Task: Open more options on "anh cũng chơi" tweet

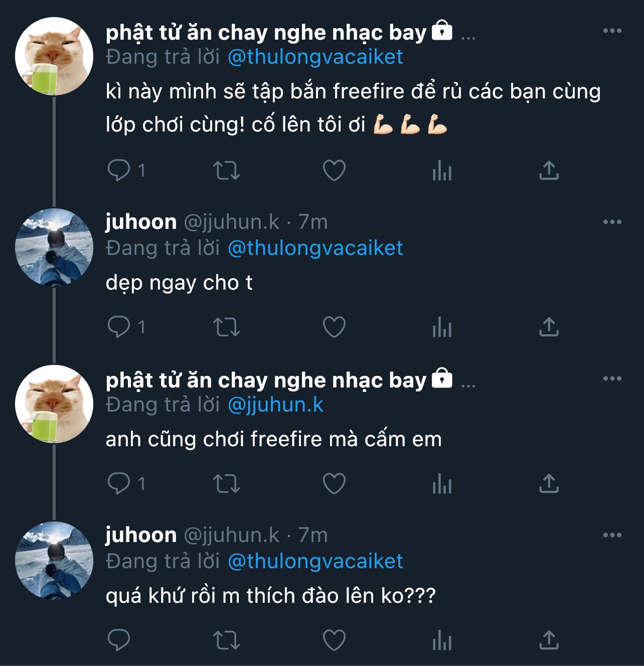Action: pos(612,378)
